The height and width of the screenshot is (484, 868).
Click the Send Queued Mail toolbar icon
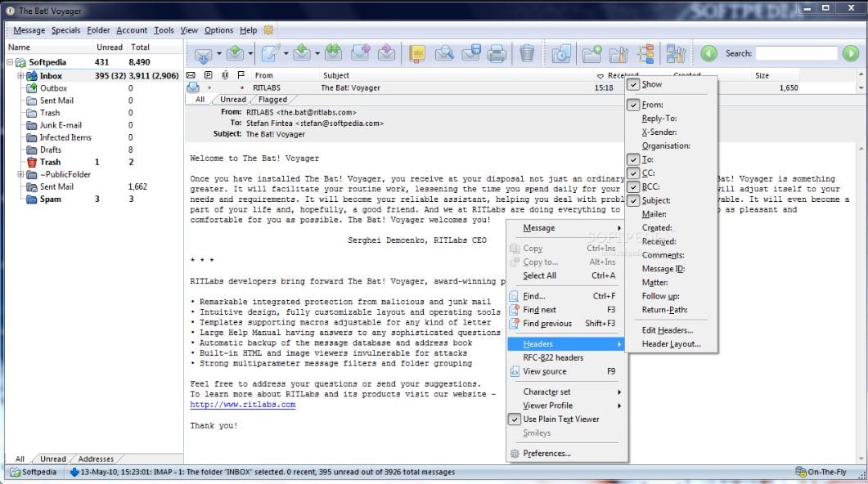click(x=236, y=54)
